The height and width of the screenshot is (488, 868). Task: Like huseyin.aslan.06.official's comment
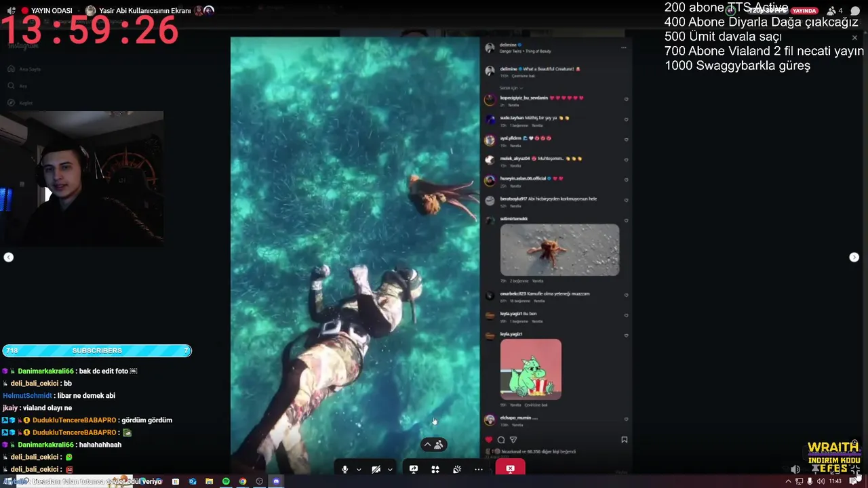click(626, 180)
